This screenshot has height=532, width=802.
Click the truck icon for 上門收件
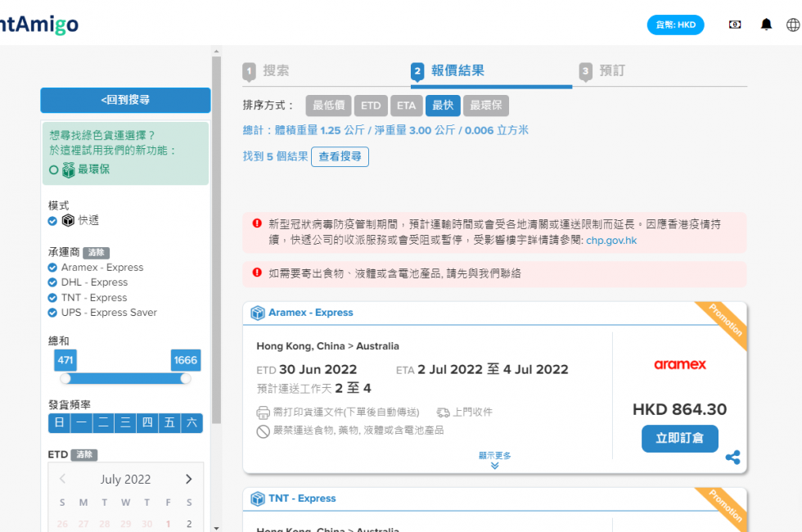pos(443,413)
